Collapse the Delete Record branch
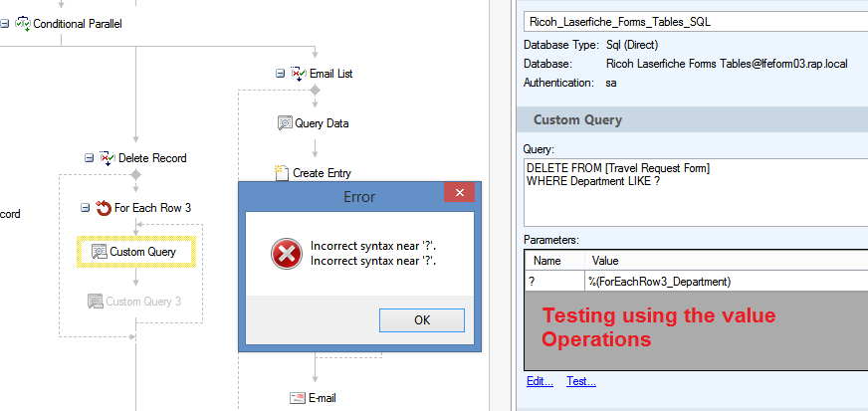The width and height of the screenshot is (868, 411). click(x=90, y=158)
